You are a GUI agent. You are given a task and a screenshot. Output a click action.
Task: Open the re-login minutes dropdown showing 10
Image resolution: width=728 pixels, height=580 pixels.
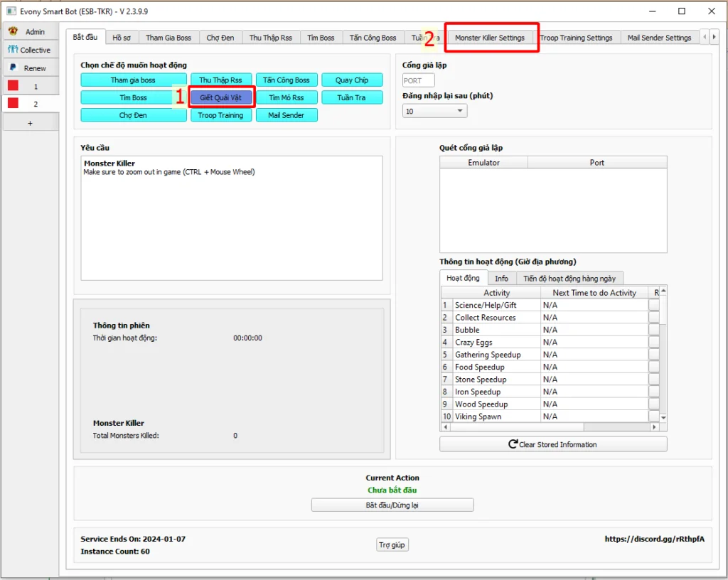pyautogui.click(x=434, y=111)
